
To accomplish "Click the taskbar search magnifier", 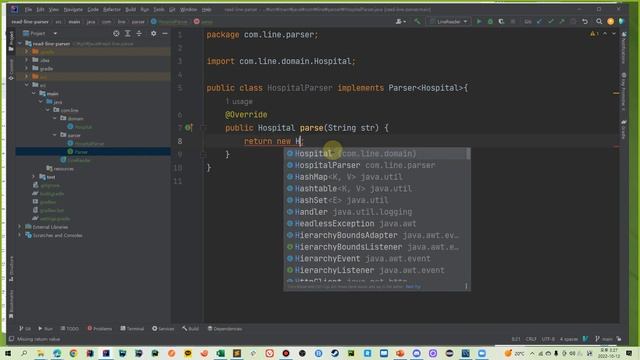I will 24,353.
